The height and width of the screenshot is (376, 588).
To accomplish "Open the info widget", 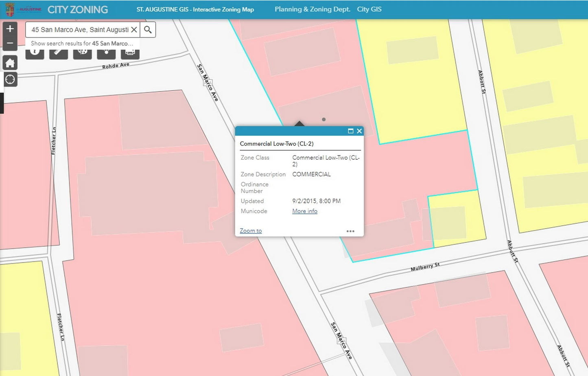I will point(35,53).
